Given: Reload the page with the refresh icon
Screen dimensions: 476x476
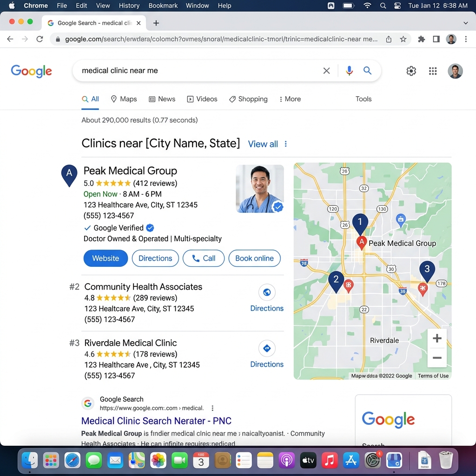Looking at the screenshot, I should pos(40,39).
